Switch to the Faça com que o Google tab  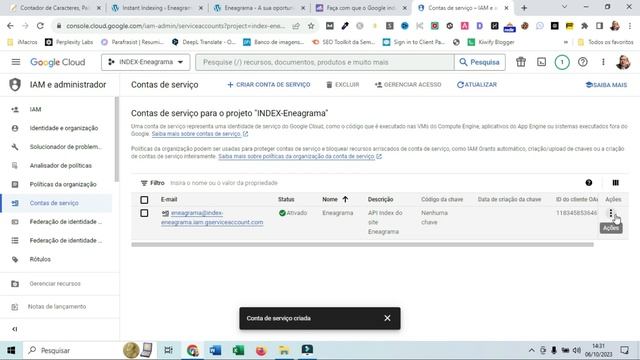[361, 8]
